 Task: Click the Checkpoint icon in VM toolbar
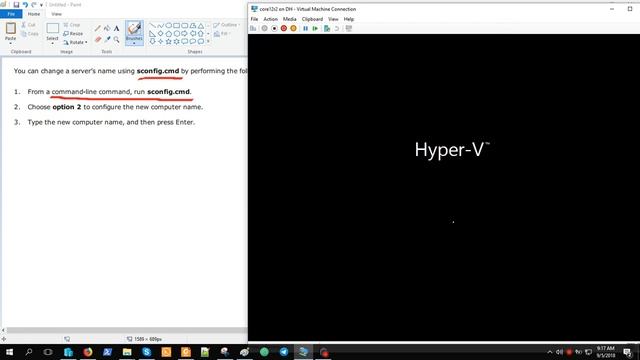pyautogui.click(x=327, y=29)
